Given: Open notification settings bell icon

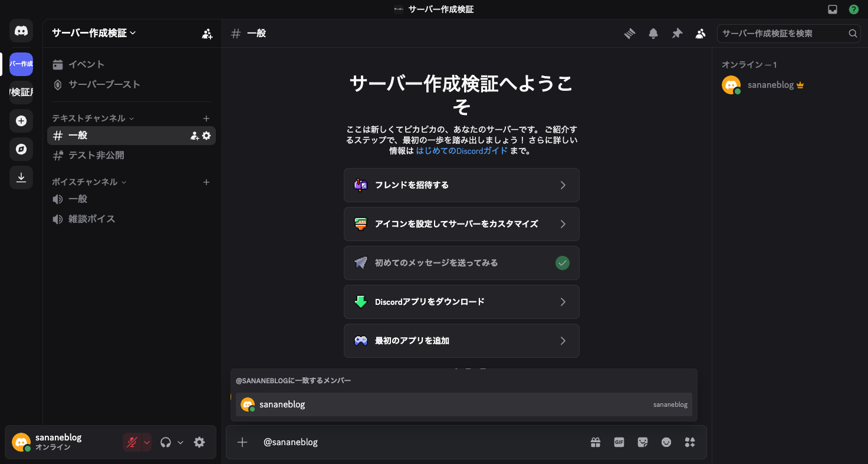Looking at the screenshot, I should 653,34.
